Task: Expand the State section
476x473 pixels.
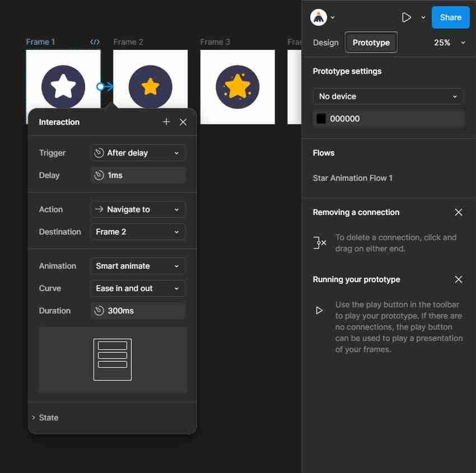Action: pos(45,418)
